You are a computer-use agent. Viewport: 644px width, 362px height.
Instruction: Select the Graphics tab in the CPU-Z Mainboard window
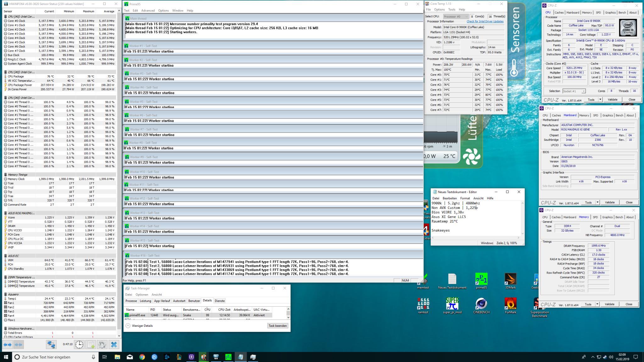[x=608, y=115]
